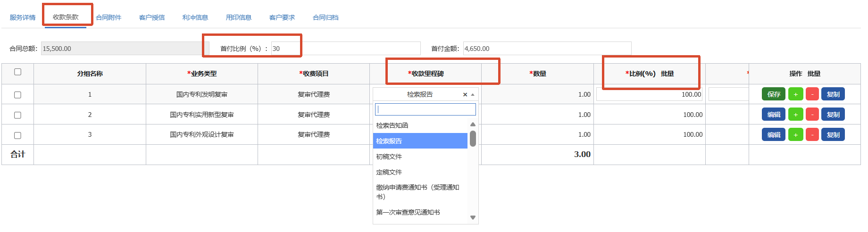Choose 检索告知函 from the milestone list

(420, 125)
